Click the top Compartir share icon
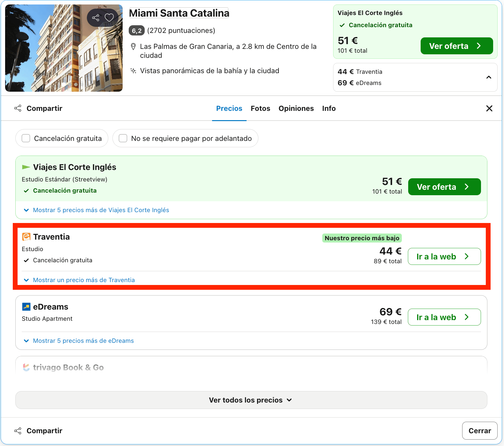 coord(18,108)
